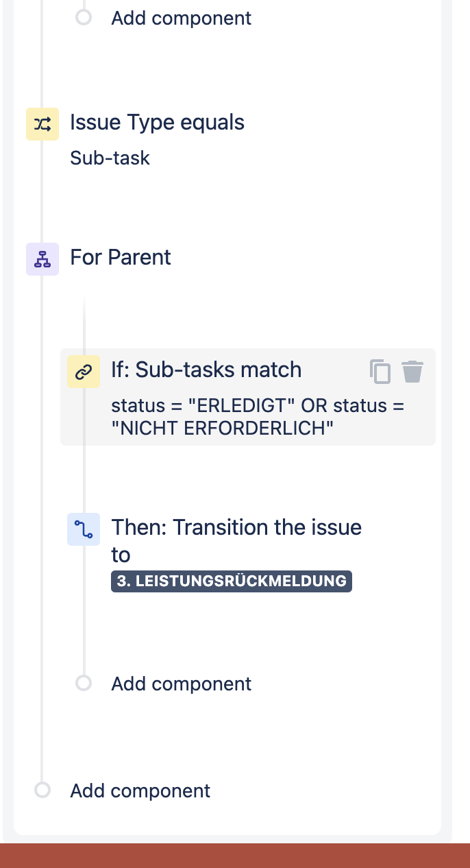Open the shuffle icon beside Issue Type equals
The image size is (470, 868).
tap(42, 123)
